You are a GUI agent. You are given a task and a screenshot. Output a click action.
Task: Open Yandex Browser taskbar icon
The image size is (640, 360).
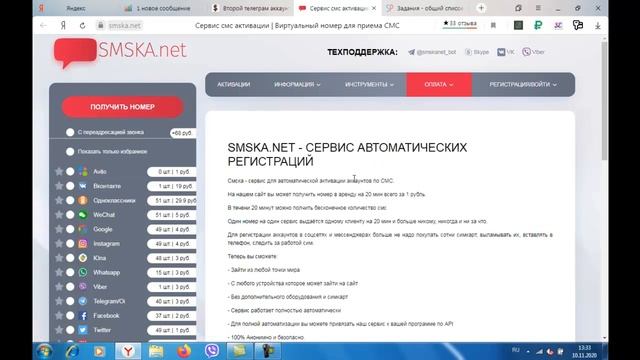click(128, 351)
